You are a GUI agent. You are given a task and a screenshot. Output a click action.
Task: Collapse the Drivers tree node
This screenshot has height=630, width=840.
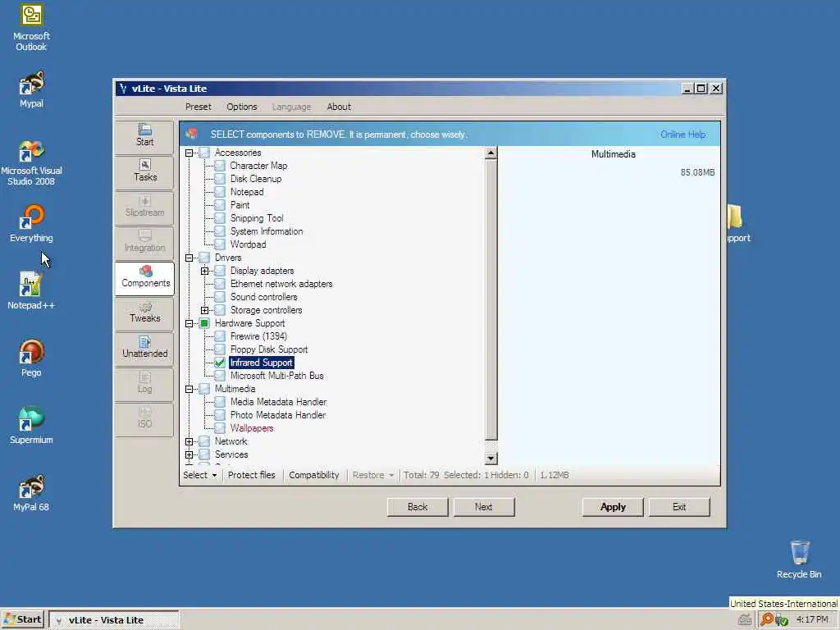[189, 258]
